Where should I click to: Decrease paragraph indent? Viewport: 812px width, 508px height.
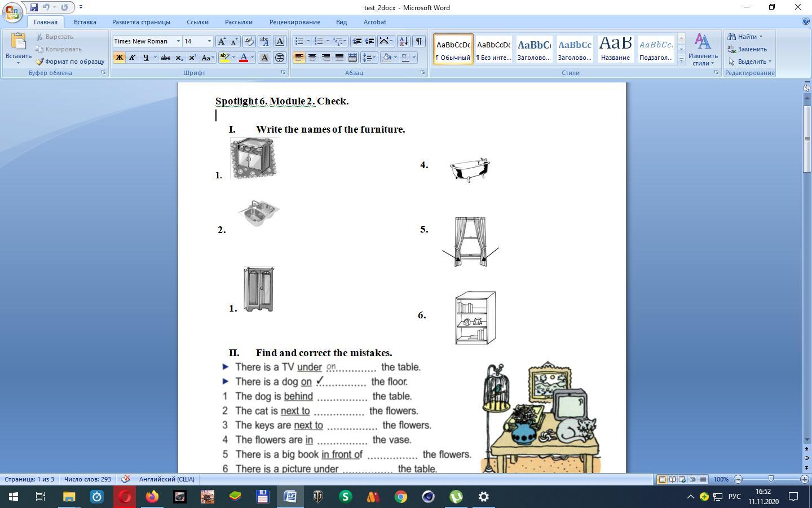(x=356, y=41)
